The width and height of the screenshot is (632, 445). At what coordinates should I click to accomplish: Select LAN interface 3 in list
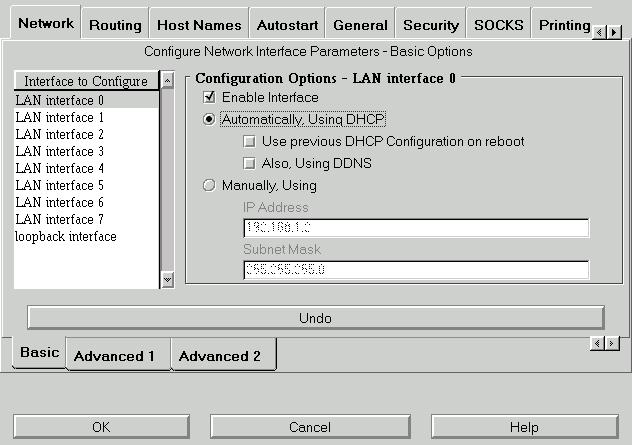point(86,151)
